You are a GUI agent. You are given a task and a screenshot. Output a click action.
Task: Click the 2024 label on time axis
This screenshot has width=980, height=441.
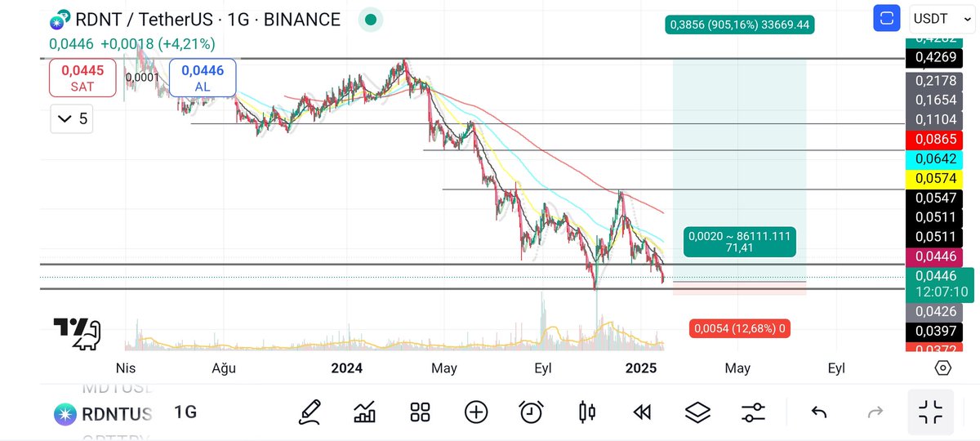[347, 368]
